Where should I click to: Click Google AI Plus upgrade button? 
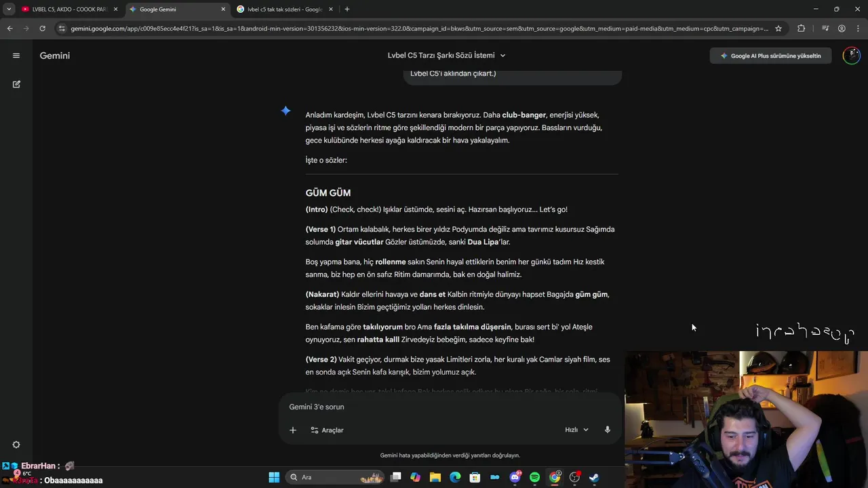[771, 56]
